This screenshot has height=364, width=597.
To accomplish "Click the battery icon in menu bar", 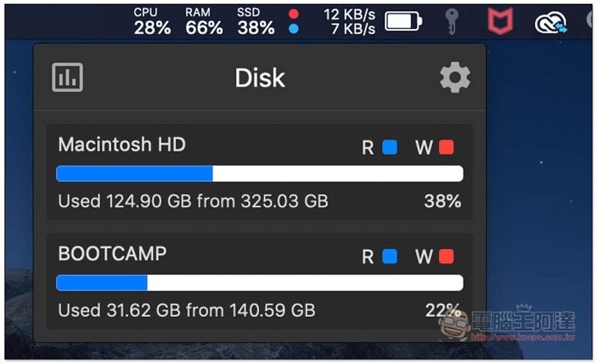I will [x=404, y=22].
